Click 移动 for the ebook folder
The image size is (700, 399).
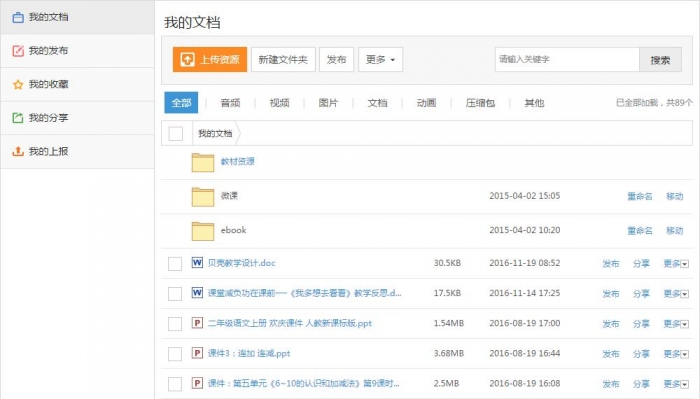(675, 231)
